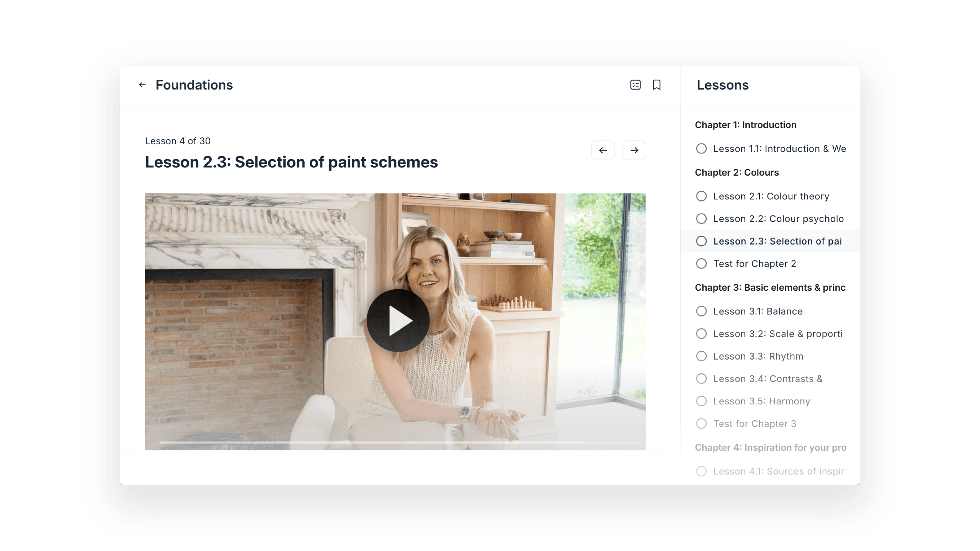Bookmark this lesson with the bookmark icon
980x551 pixels.
657,85
